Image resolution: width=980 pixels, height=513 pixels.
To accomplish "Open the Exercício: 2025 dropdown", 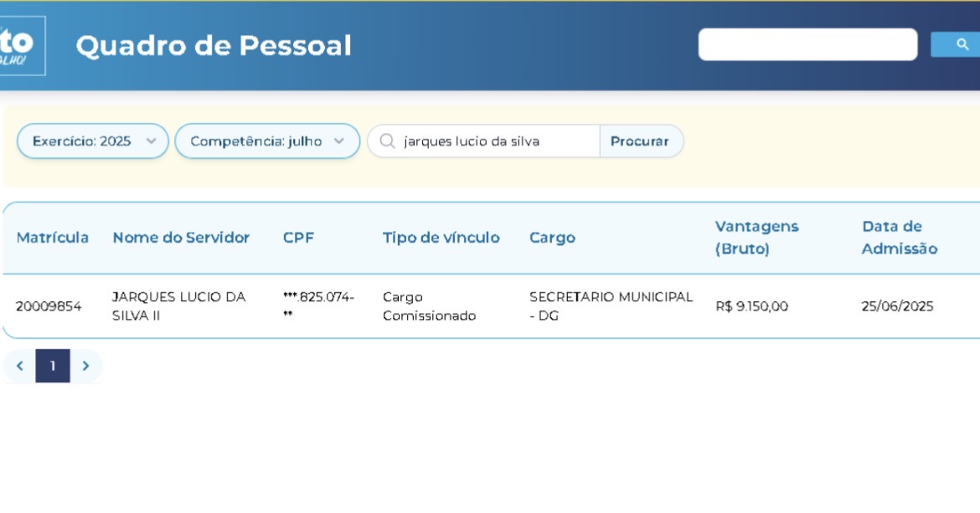I will coord(92,141).
